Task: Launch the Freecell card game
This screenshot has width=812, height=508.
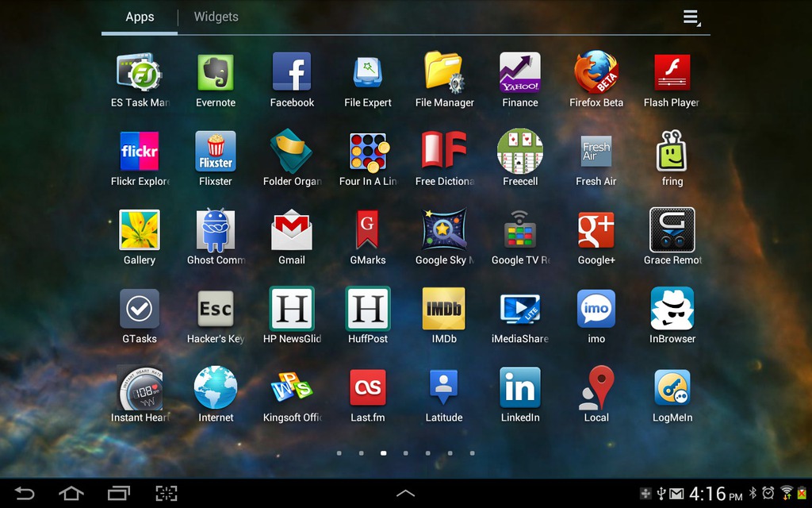Action: [520, 151]
